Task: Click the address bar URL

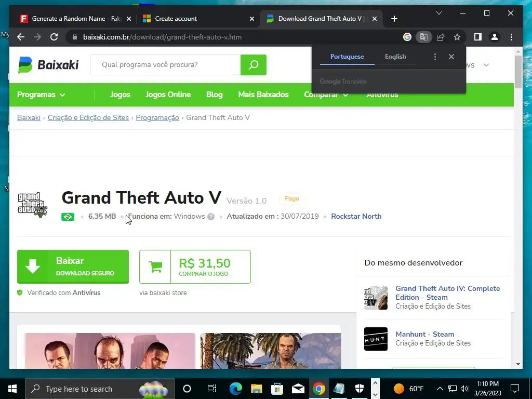Action: tap(163, 37)
